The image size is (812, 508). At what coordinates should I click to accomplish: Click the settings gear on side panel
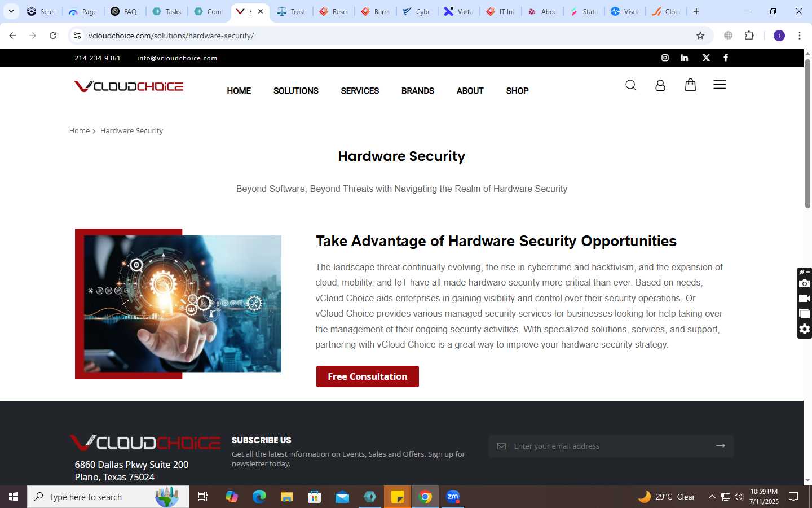[x=805, y=329]
